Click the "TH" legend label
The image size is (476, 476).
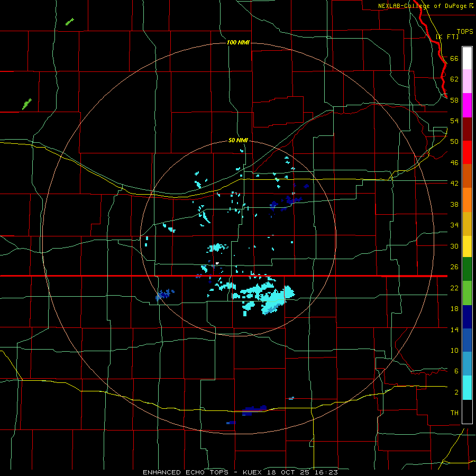pos(454,413)
